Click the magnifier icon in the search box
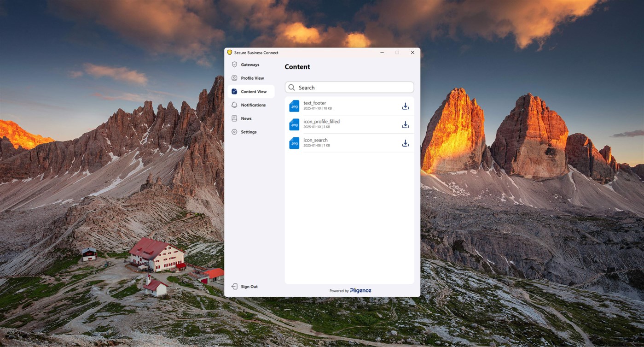Viewport: 644px width, 347px height. [x=291, y=88]
